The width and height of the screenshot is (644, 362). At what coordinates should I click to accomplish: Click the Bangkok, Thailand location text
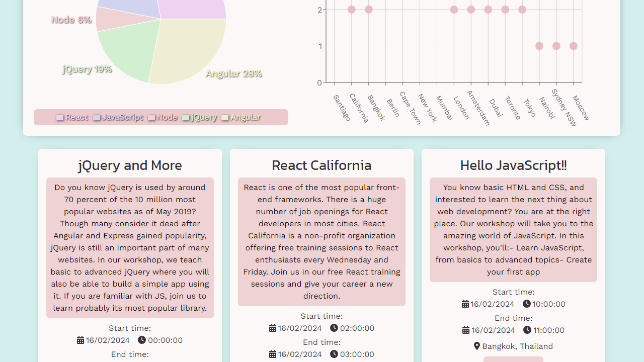518,346
